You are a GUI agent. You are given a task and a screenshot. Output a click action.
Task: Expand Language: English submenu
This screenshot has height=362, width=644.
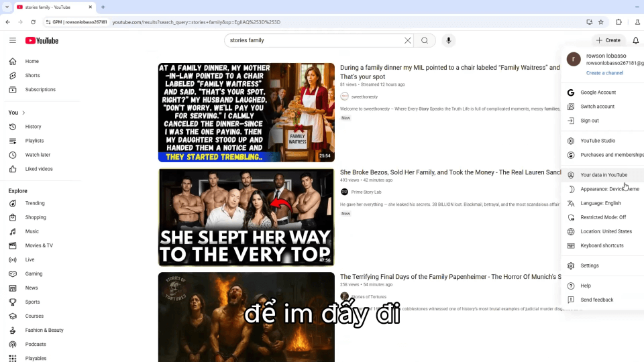pyautogui.click(x=600, y=203)
